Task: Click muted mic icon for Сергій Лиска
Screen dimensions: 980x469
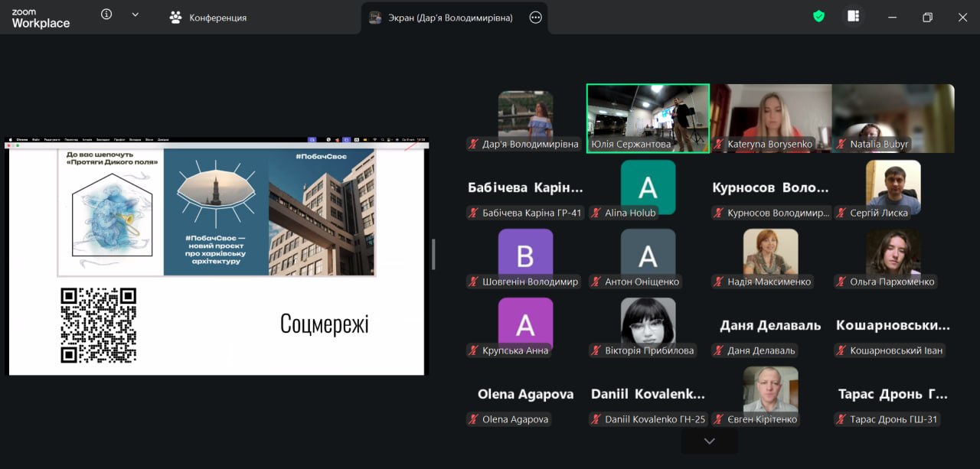Action: [x=841, y=213]
